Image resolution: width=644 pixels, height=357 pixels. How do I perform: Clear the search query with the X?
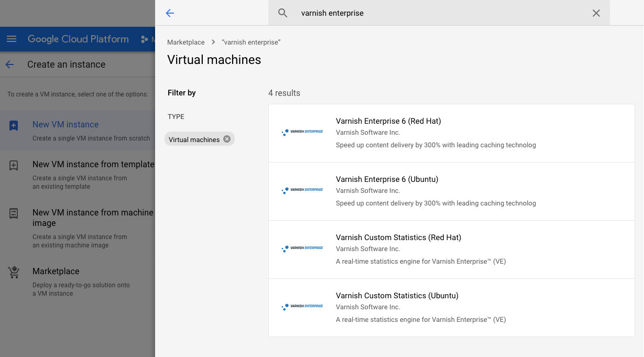(x=596, y=13)
